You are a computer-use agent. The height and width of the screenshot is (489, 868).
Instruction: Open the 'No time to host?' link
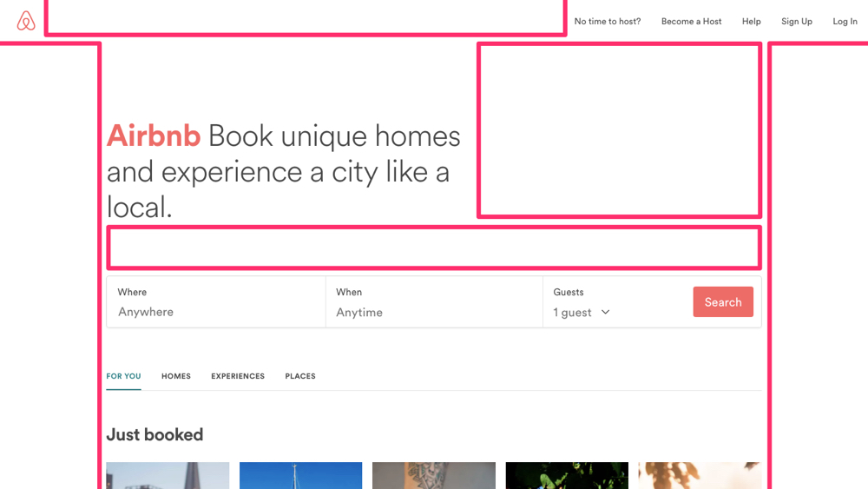point(608,22)
